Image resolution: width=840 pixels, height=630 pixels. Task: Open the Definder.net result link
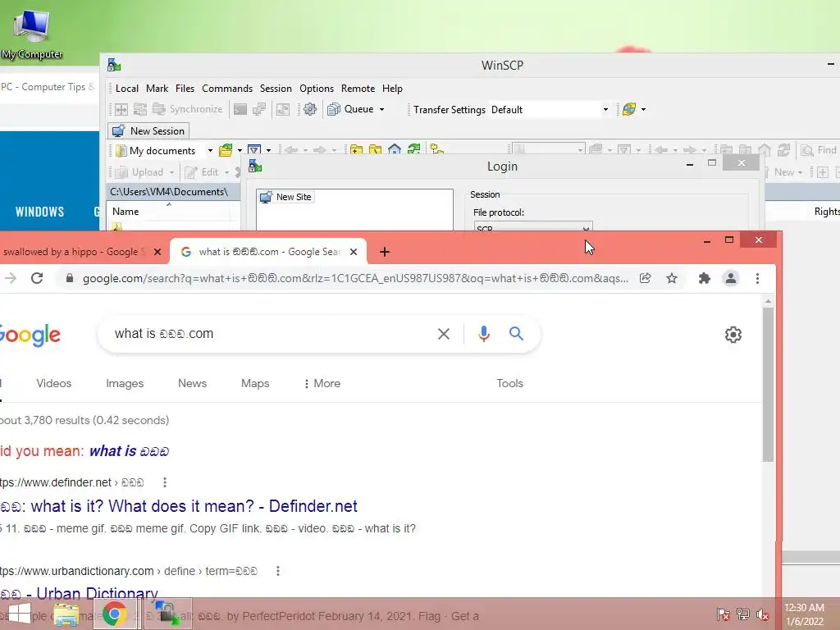click(179, 506)
